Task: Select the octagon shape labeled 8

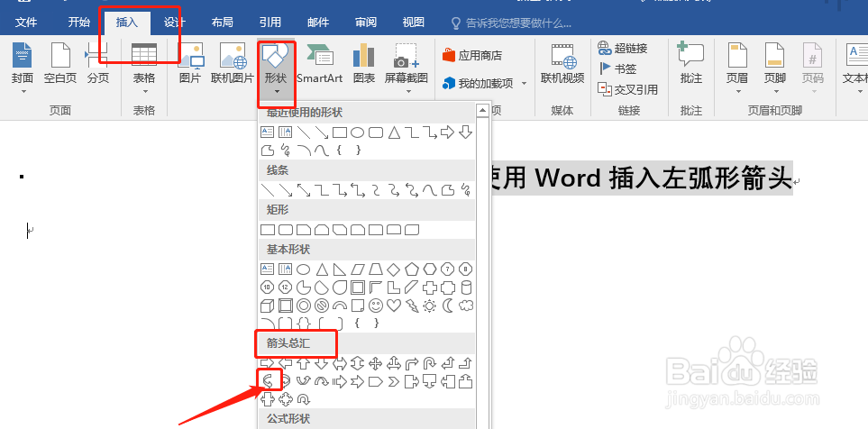Action: (466, 269)
